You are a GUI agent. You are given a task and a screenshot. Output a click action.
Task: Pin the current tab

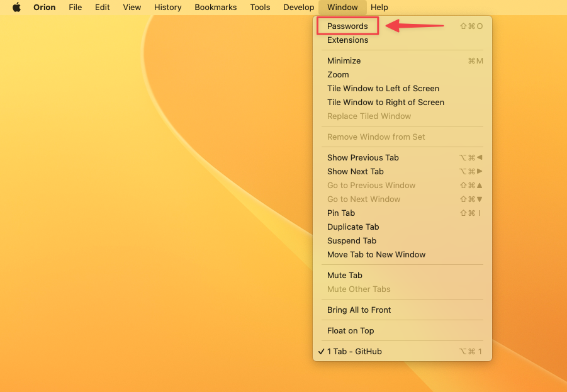click(x=340, y=213)
